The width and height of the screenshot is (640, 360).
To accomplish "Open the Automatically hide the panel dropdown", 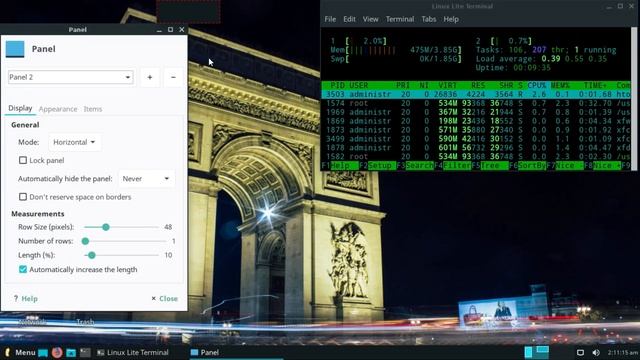I will [x=146, y=178].
